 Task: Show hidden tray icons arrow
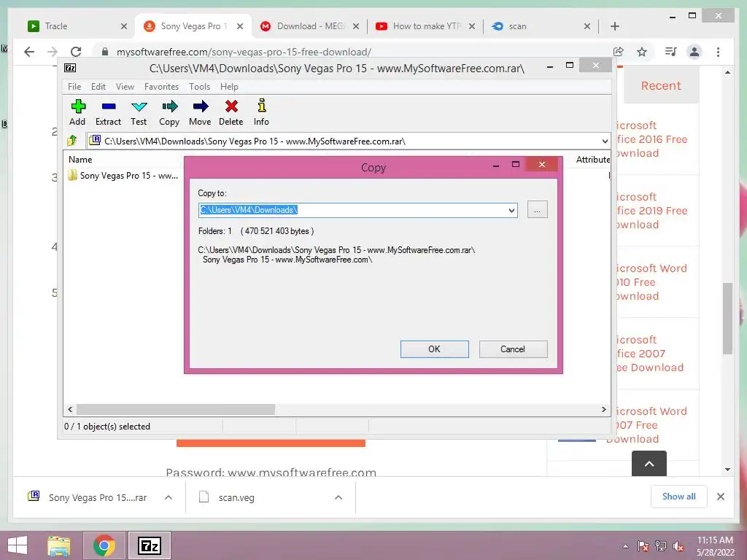625,546
